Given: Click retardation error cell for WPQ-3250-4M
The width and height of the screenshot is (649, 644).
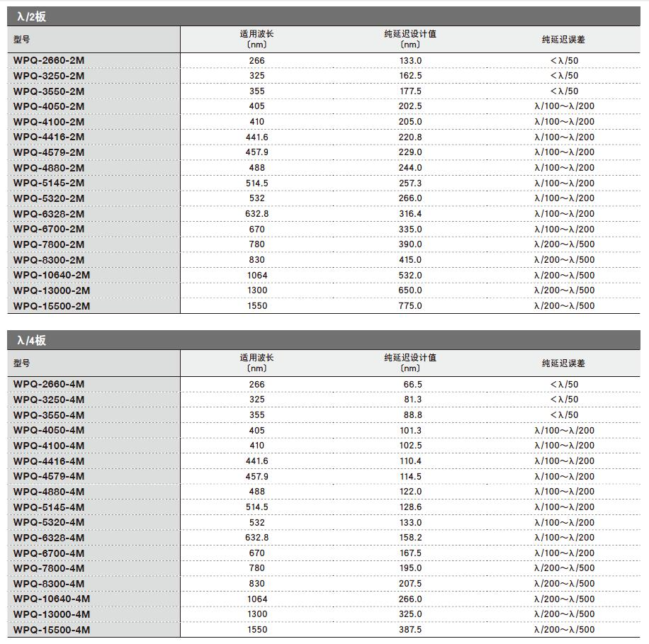Looking at the screenshot, I should point(563,400).
